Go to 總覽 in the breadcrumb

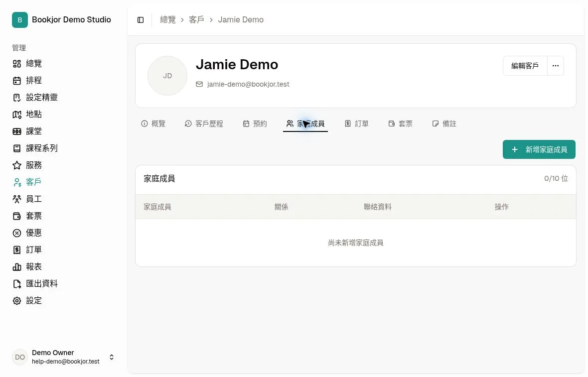pyautogui.click(x=168, y=20)
